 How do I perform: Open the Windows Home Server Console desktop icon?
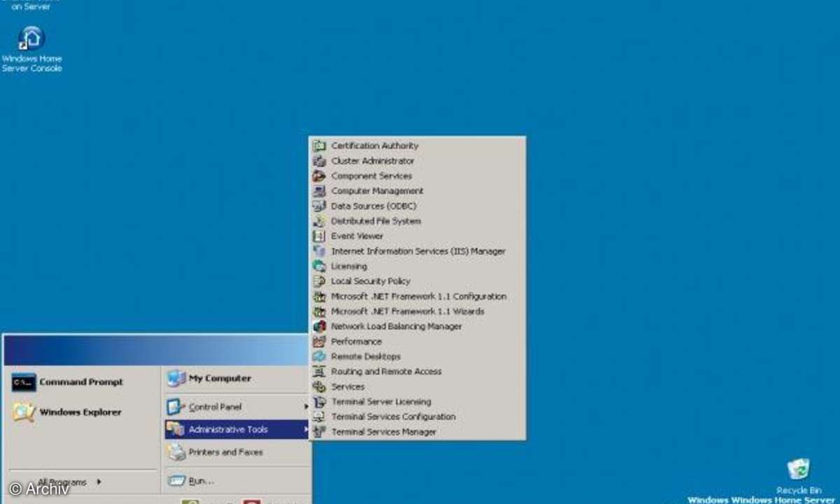pyautogui.click(x=31, y=38)
